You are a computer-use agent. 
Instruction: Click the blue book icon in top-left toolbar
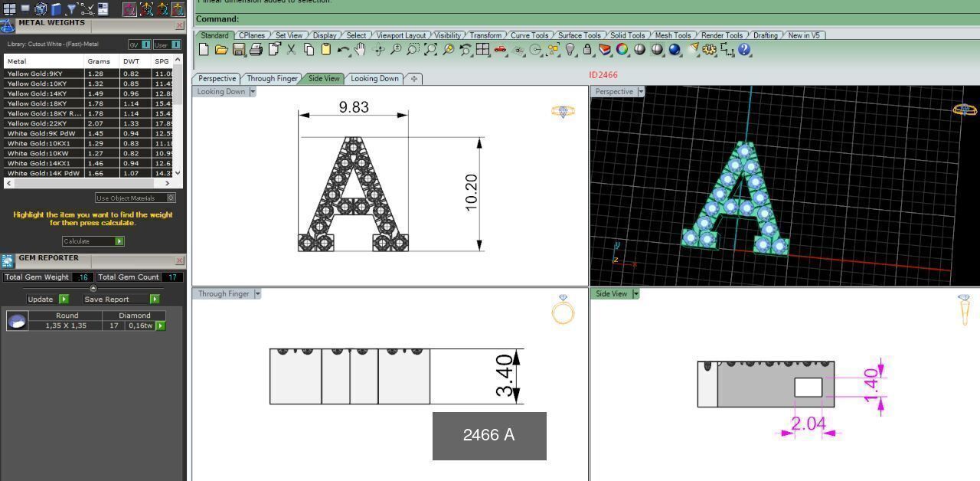[56, 9]
